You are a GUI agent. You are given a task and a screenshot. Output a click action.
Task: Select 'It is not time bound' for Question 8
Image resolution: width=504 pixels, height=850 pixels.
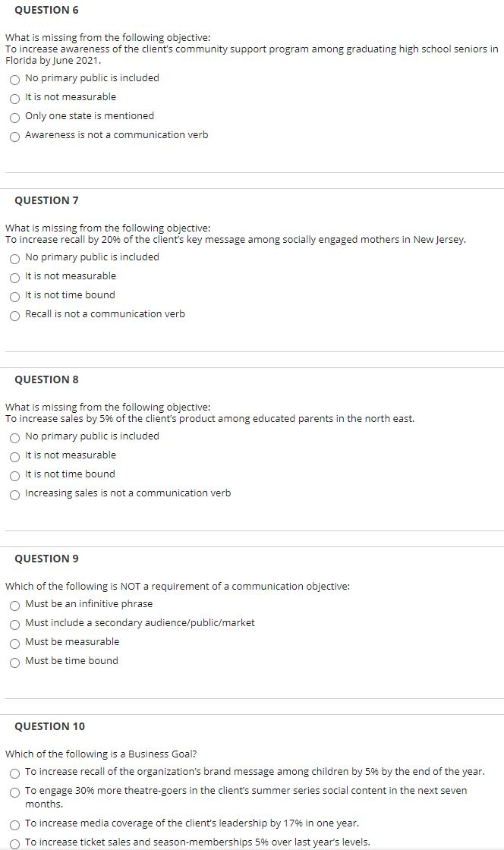(15, 475)
